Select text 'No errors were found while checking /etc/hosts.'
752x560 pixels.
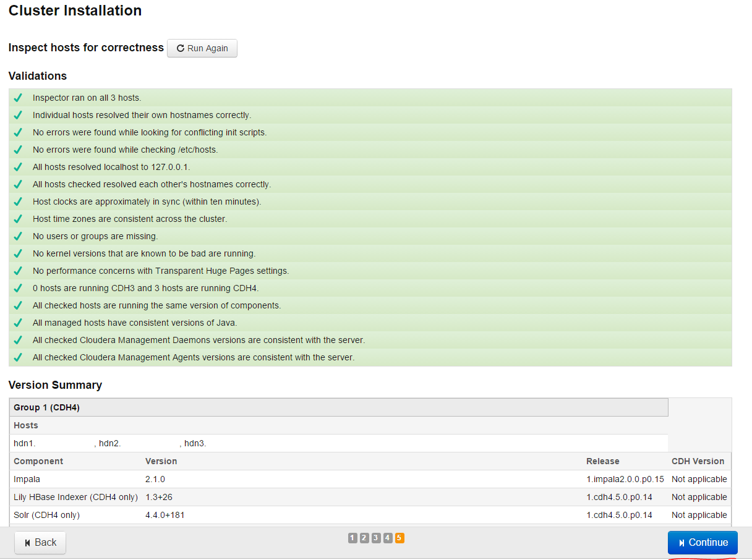click(x=126, y=150)
